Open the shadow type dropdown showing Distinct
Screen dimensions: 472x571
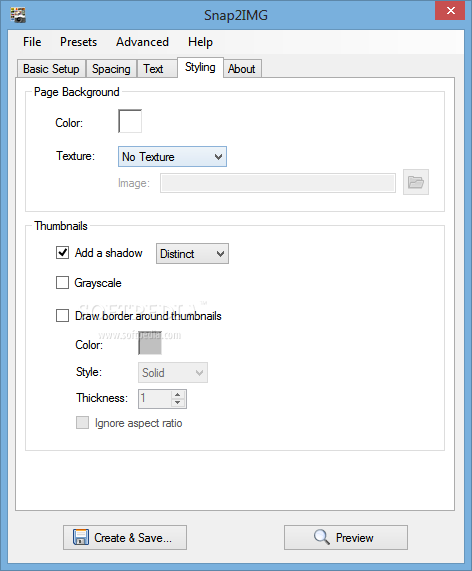pyautogui.click(x=192, y=253)
